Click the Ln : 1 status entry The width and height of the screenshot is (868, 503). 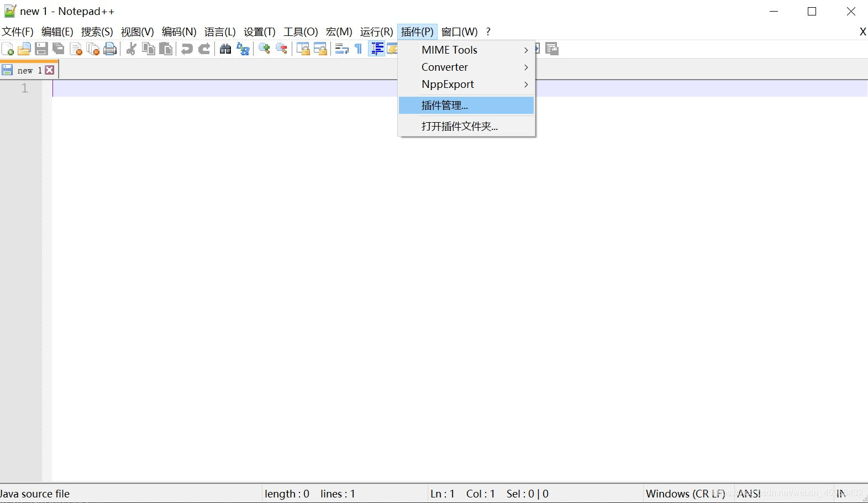click(x=443, y=494)
